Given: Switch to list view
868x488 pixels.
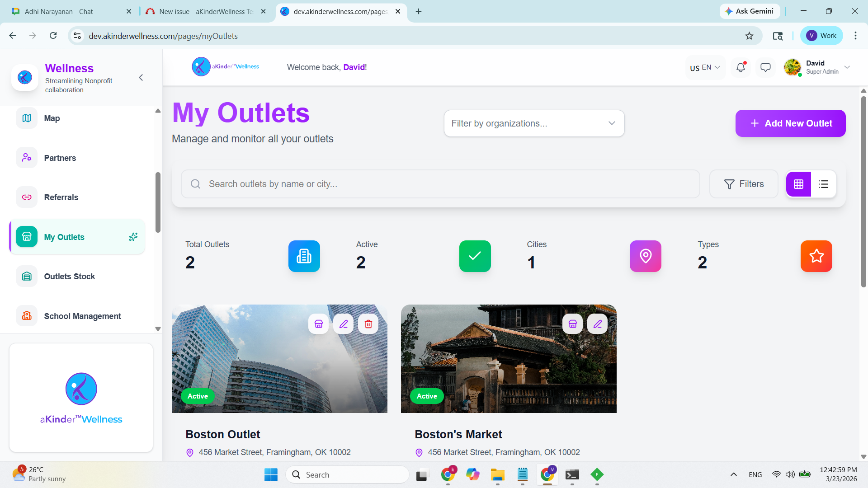Looking at the screenshot, I should (823, 184).
